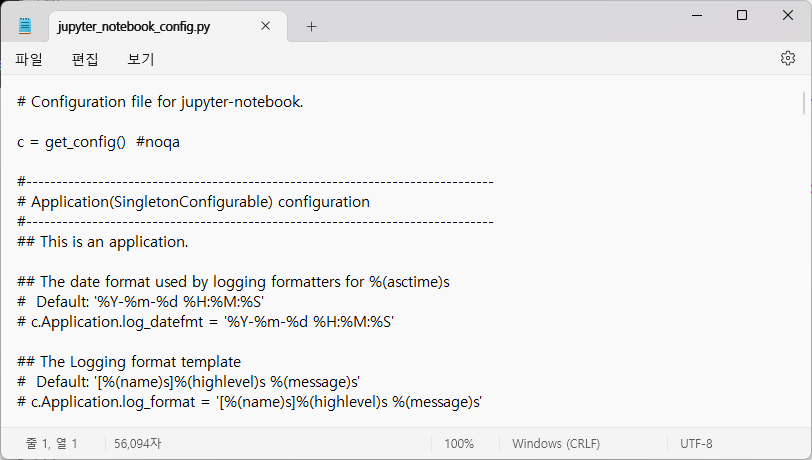Viewport: 812px width, 460px height.
Task: Click the 56,094자 character count
Action: click(138, 443)
